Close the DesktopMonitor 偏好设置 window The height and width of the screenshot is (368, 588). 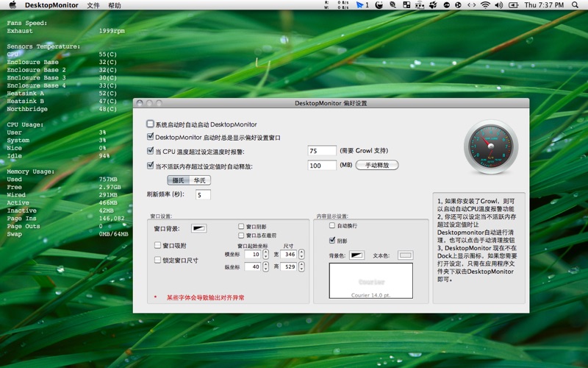[x=140, y=103]
